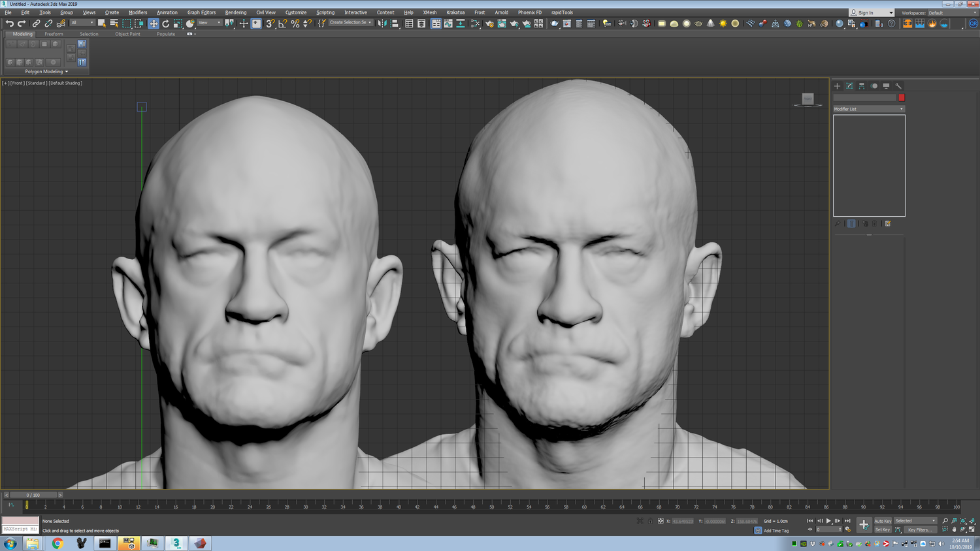980x551 pixels.
Task: Click the Key Filters button
Action: point(920,529)
